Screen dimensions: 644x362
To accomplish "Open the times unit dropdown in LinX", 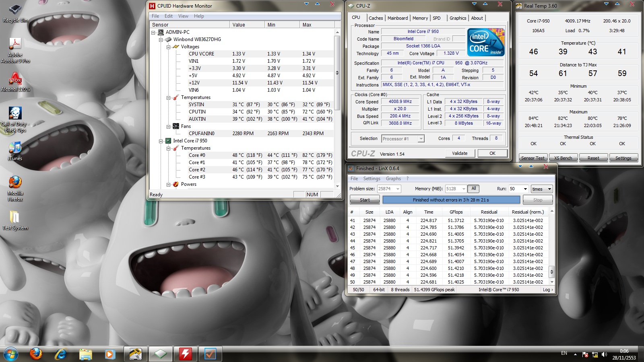I will (x=549, y=189).
